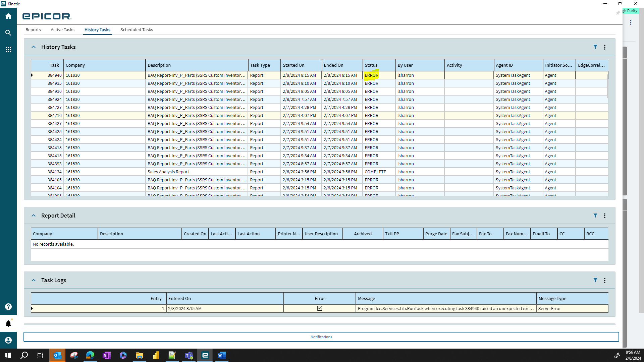Open the user account icon
The width and height of the screenshot is (644, 362).
click(x=8, y=340)
